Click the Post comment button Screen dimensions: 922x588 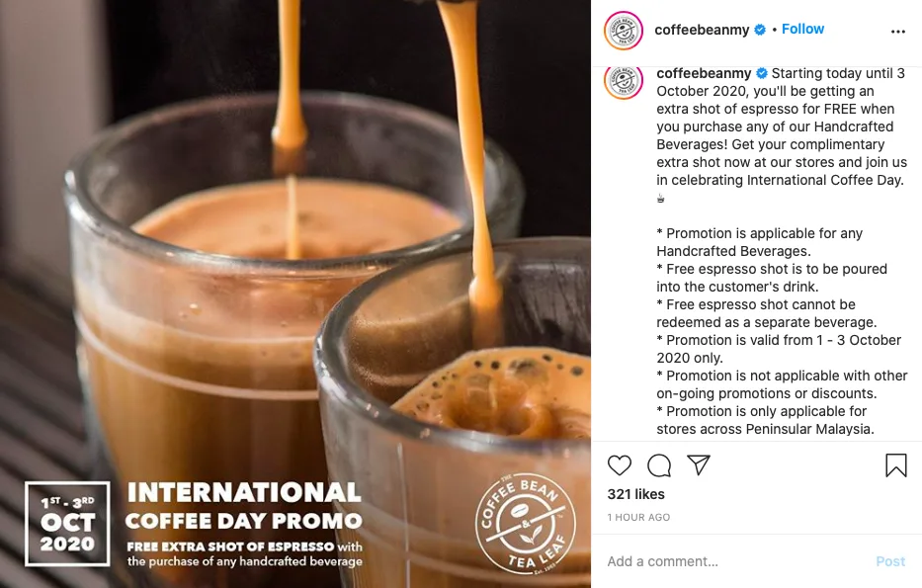point(890,561)
